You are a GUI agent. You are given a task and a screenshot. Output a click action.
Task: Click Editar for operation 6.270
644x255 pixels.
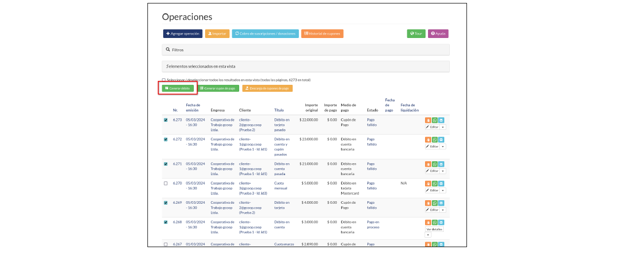click(x=432, y=190)
